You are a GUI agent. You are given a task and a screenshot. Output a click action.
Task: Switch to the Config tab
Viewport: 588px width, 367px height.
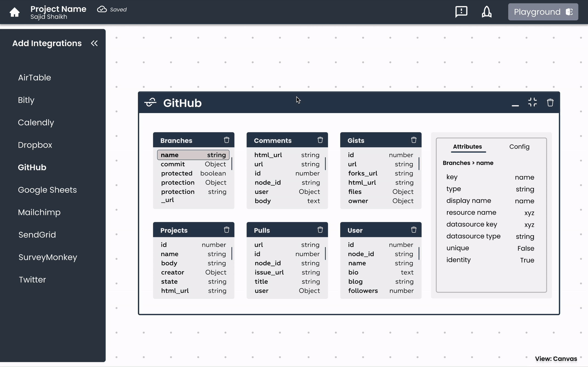pyautogui.click(x=520, y=147)
